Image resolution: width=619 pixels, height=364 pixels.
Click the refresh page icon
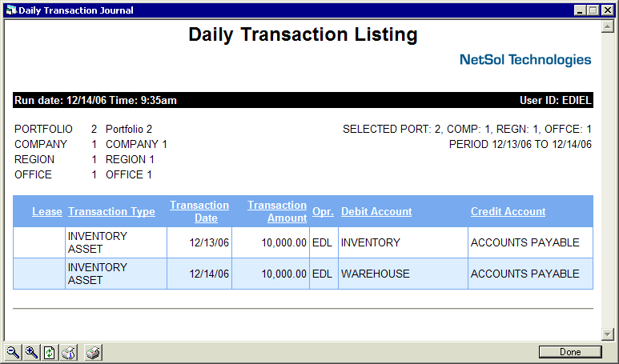[x=50, y=353]
